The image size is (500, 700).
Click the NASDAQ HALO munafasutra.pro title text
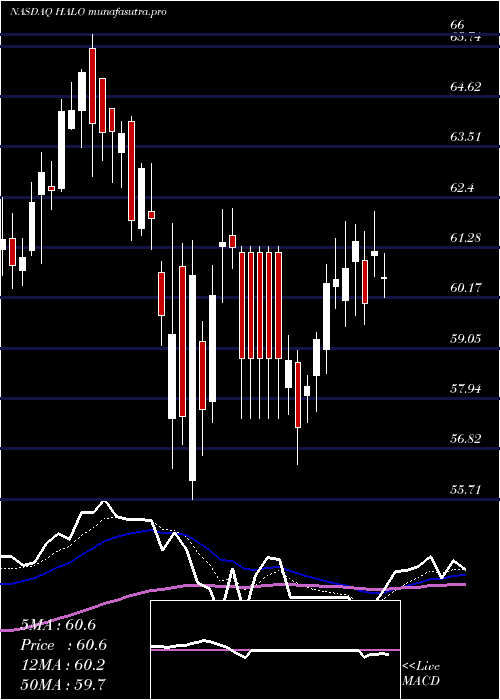pyautogui.click(x=88, y=12)
